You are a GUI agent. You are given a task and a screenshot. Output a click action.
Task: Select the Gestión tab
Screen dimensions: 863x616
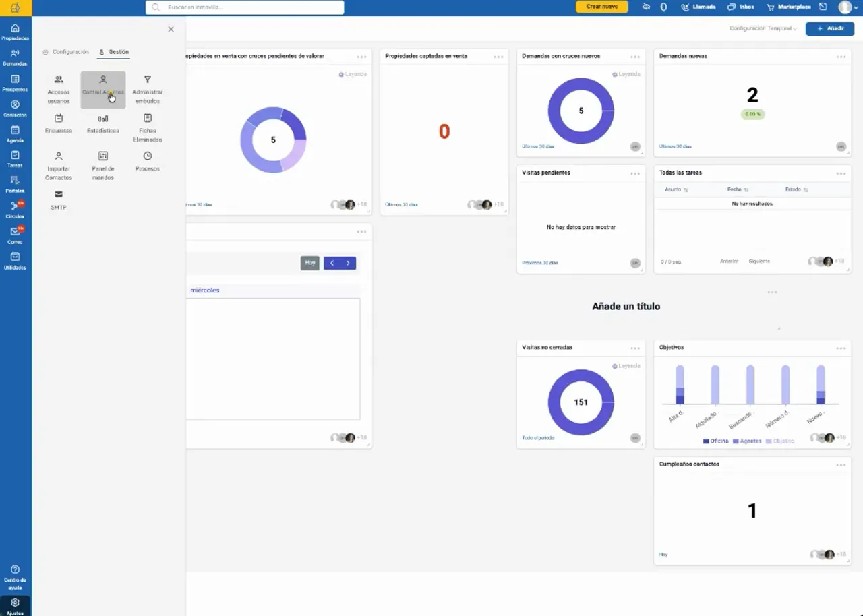(114, 52)
